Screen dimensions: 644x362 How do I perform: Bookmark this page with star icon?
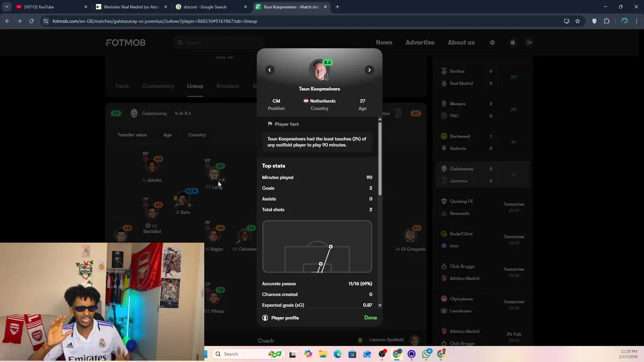pos(578,21)
